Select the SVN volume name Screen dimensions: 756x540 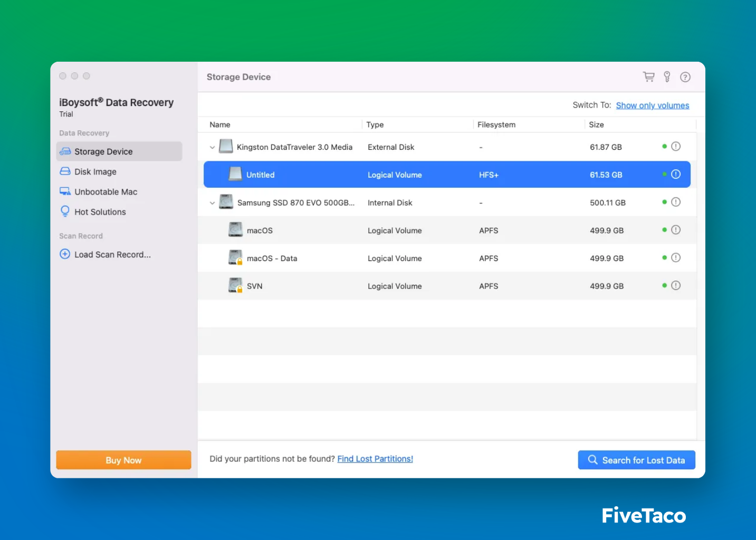point(254,286)
